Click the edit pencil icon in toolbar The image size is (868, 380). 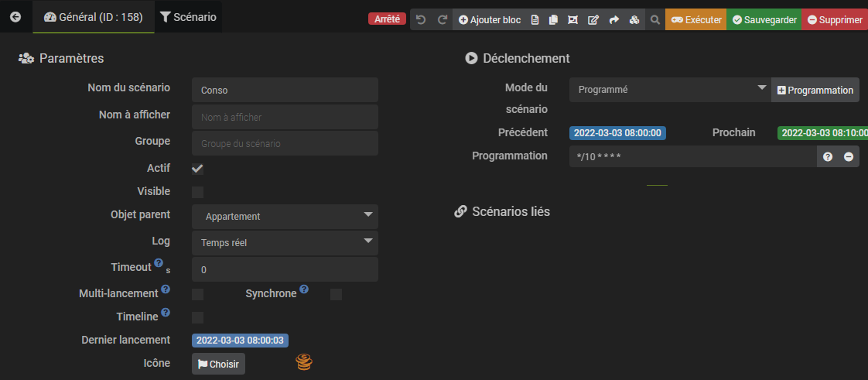(x=593, y=19)
